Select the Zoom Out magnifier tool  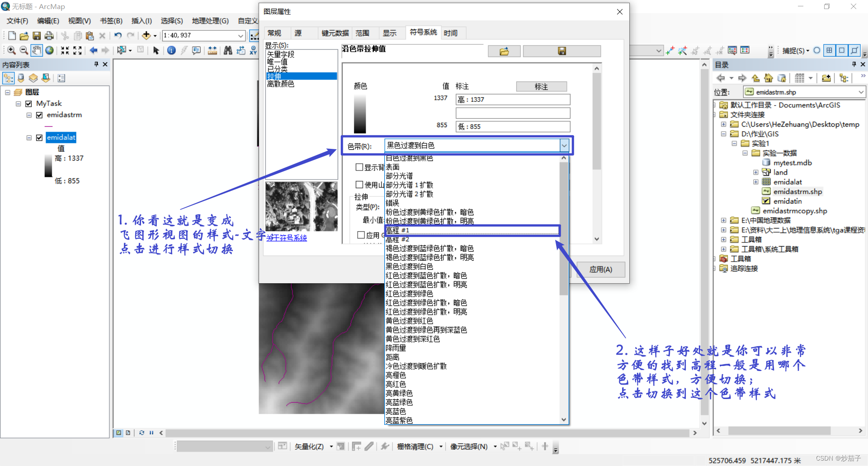(24, 50)
